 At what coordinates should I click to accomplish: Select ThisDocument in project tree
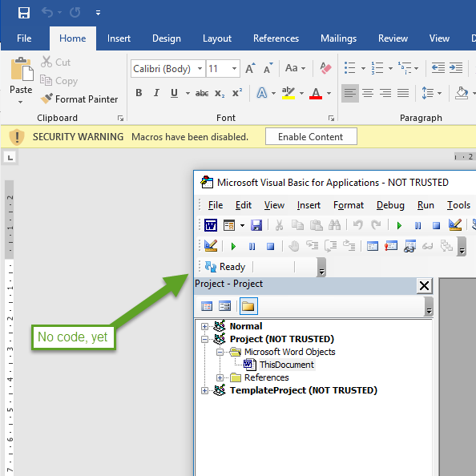287,365
